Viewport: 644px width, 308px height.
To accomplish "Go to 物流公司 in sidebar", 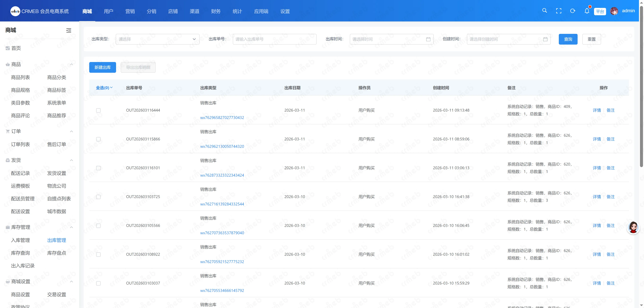I will (x=57, y=186).
